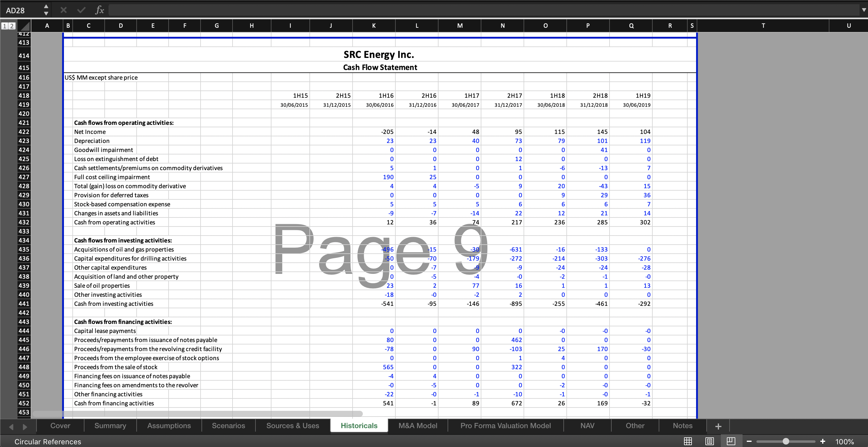Click the Cash Flow Statement heading cell
The height and width of the screenshot is (447, 868).
point(380,68)
